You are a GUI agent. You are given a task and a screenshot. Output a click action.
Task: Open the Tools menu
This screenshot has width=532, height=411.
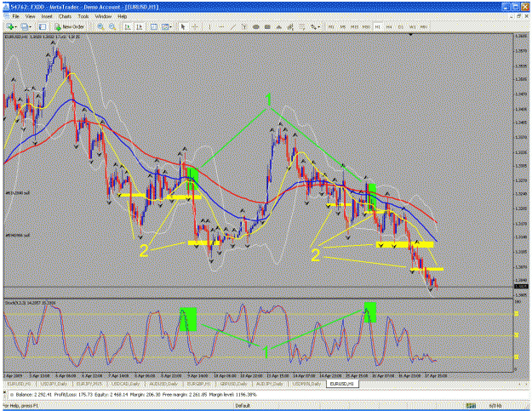click(x=83, y=16)
